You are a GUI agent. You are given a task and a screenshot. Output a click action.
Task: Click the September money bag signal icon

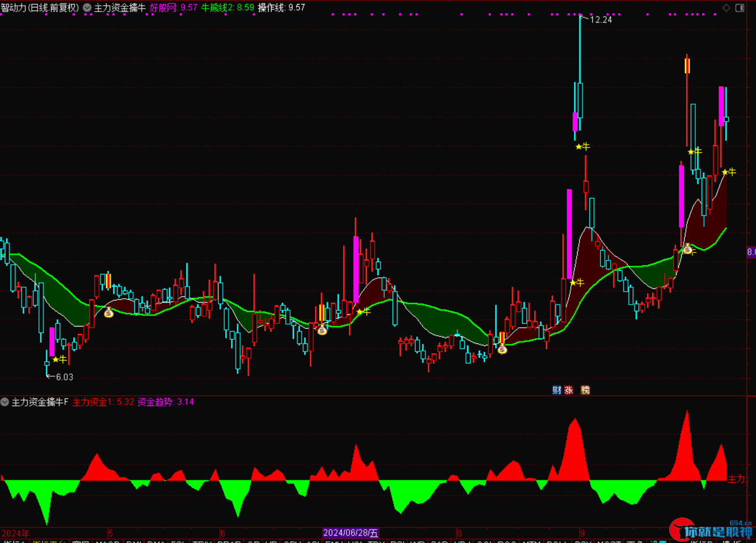(687, 249)
